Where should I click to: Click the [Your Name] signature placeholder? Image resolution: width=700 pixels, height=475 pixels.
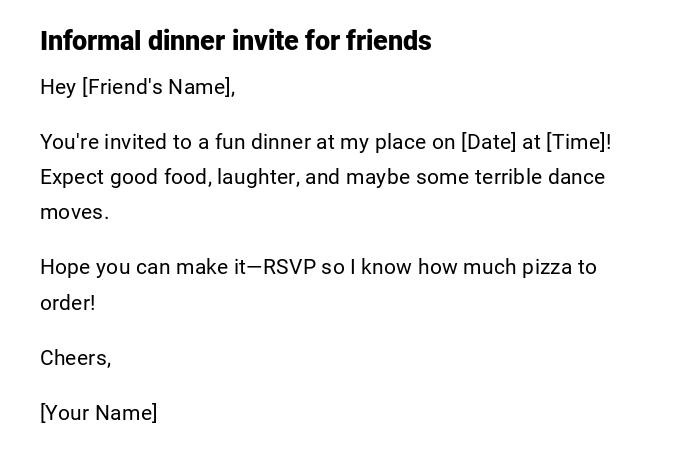pyautogui.click(x=98, y=413)
